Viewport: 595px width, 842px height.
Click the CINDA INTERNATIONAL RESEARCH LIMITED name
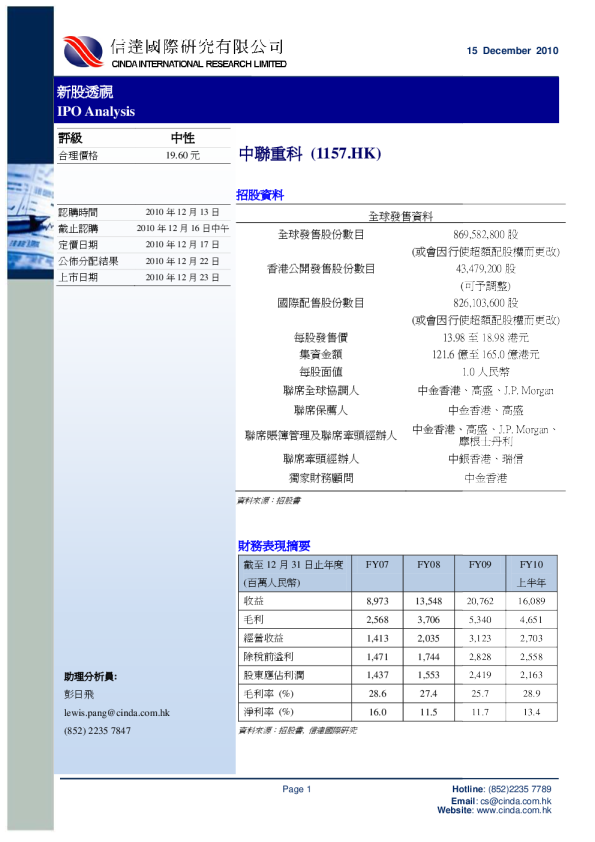[199, 64]
